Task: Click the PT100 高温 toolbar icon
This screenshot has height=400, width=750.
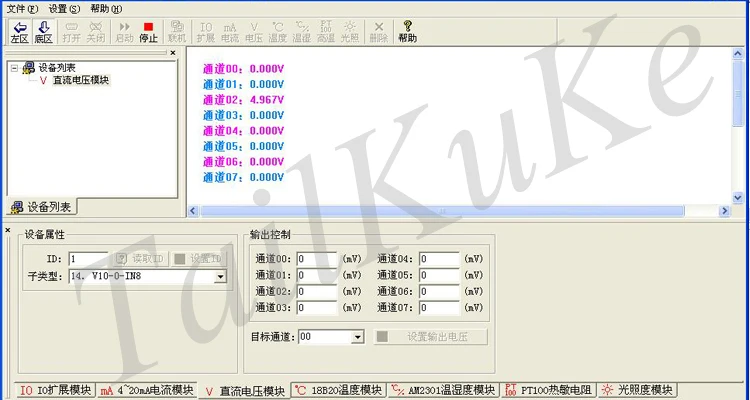Action: pyautogui.click(x=326, y=32)
